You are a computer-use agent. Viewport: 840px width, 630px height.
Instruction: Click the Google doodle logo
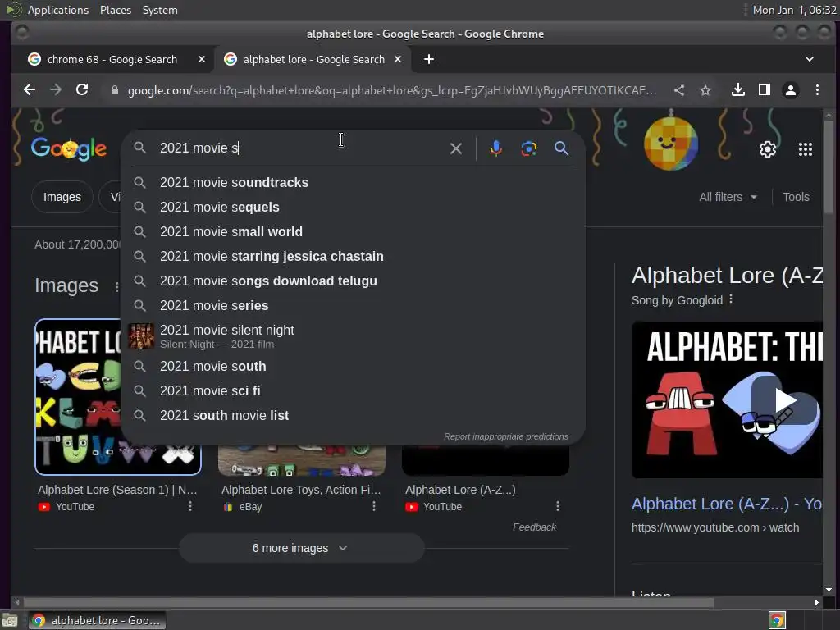pyautogui.click(x=69, y=148)
